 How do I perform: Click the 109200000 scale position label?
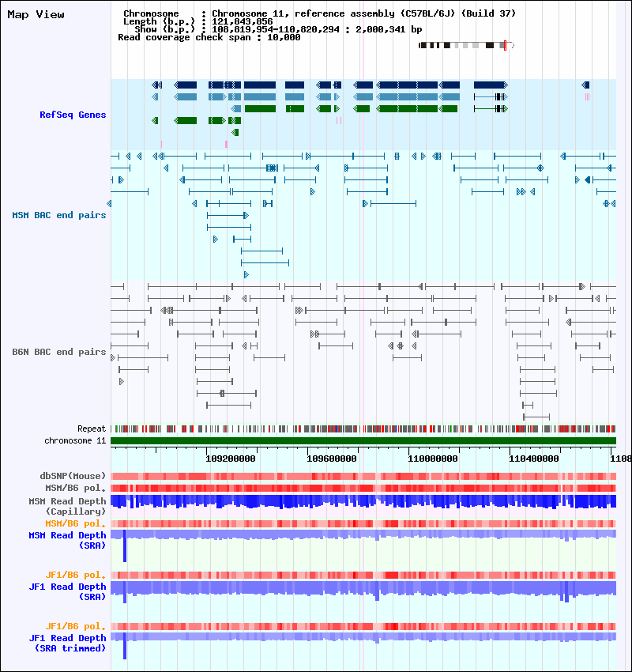(231, 459)
